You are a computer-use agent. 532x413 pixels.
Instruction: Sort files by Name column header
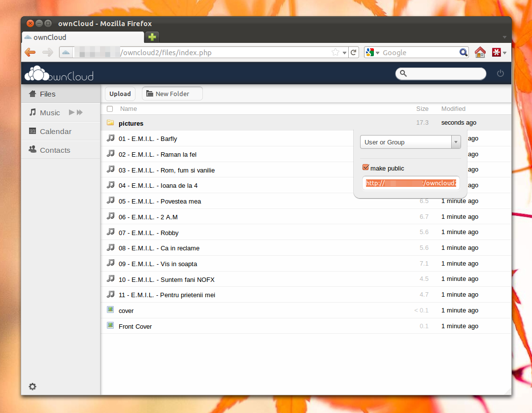(129, 109)
